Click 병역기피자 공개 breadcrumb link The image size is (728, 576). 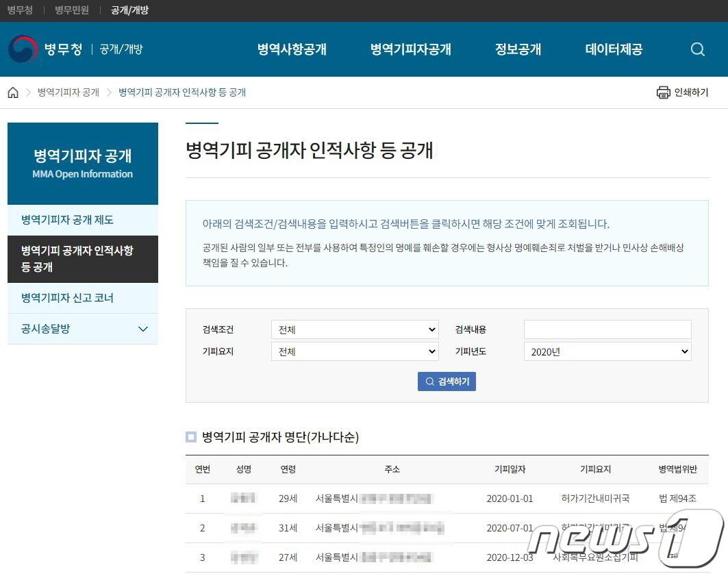click(68, 92)
